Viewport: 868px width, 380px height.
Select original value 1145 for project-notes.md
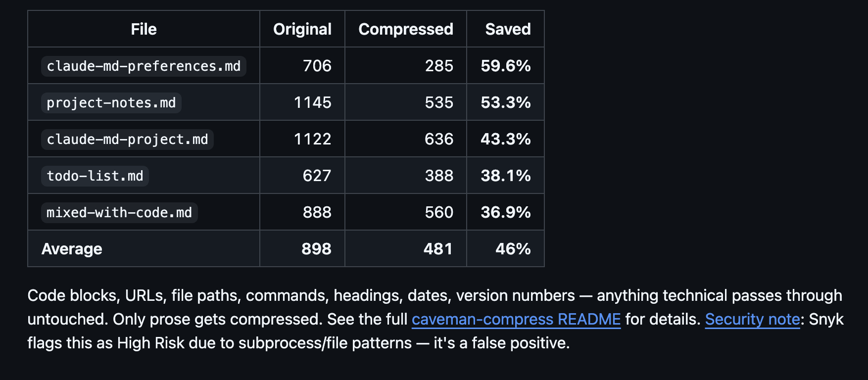click(x=312, y=102)
